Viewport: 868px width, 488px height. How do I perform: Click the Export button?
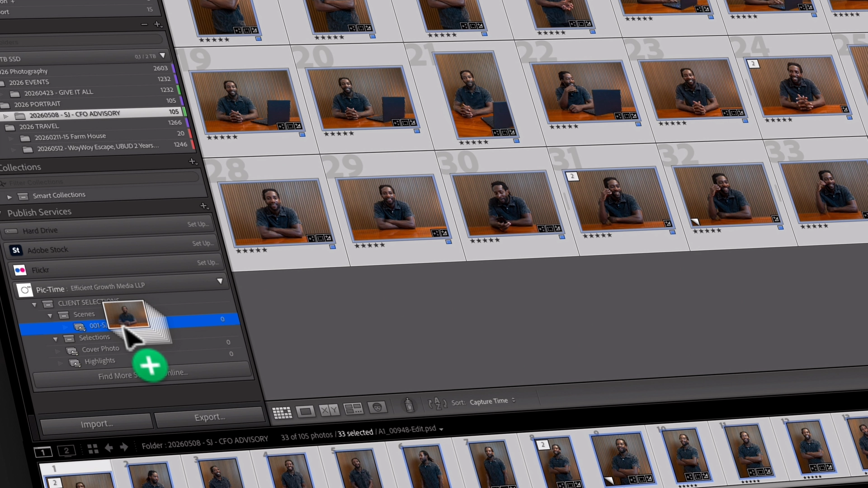(209, 417)
